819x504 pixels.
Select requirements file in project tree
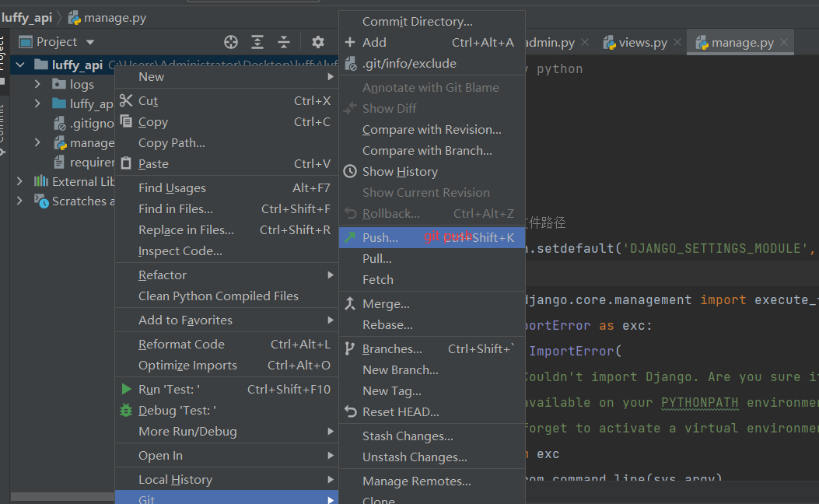click(83, 163)
